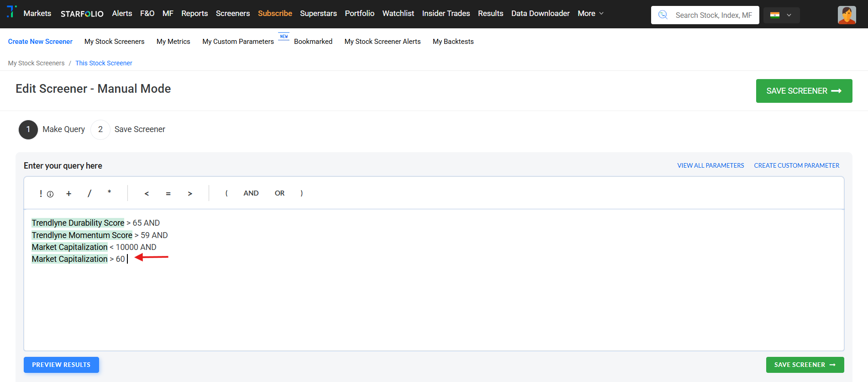Screen dimensions: 868x382
Task: Click This Stock Screener breadcrumb
Action: coord(104,63)
